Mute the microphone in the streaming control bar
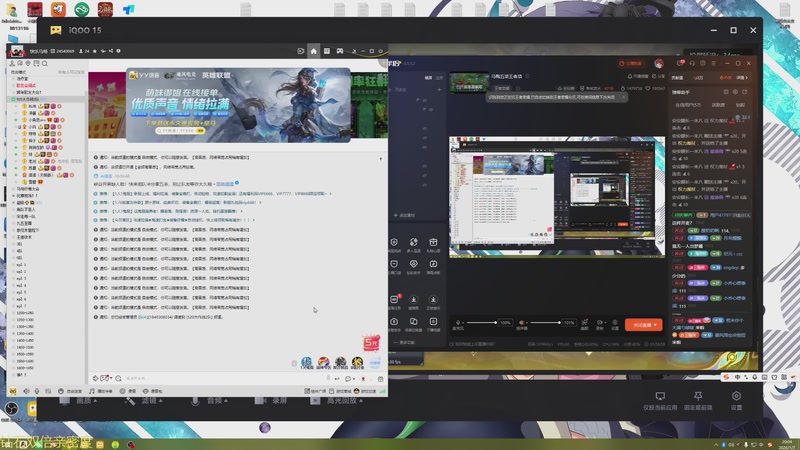The image size is (800, 450). [458, 322]
